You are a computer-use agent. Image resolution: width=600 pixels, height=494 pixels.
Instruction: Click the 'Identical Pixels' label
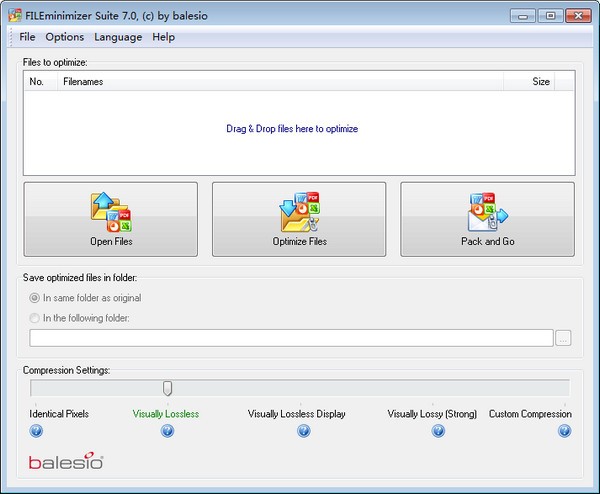(59, 414)
